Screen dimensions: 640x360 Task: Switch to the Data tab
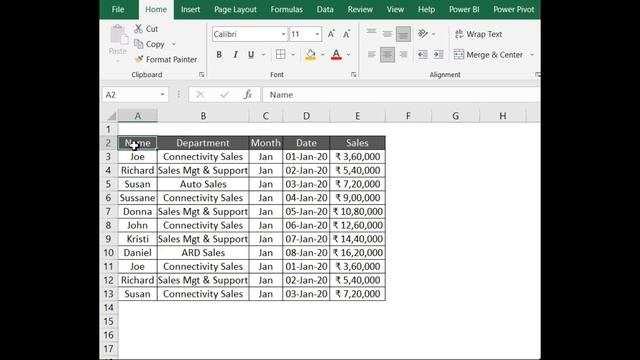pos(325,9)
